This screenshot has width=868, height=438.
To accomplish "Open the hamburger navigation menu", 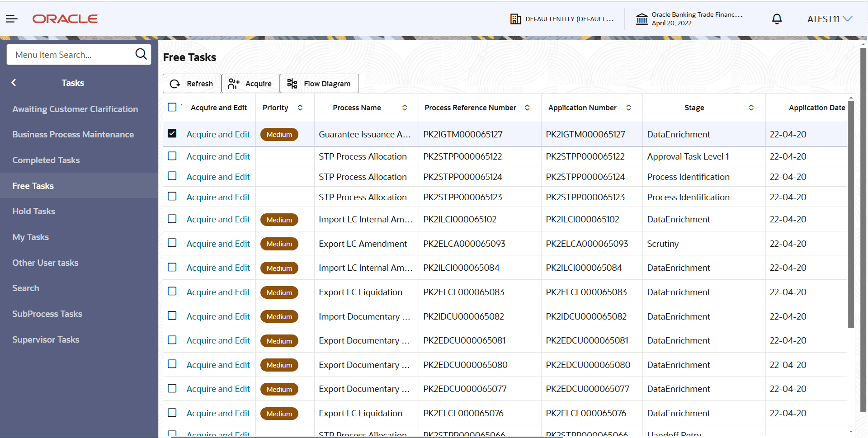I will coord(11,19).
